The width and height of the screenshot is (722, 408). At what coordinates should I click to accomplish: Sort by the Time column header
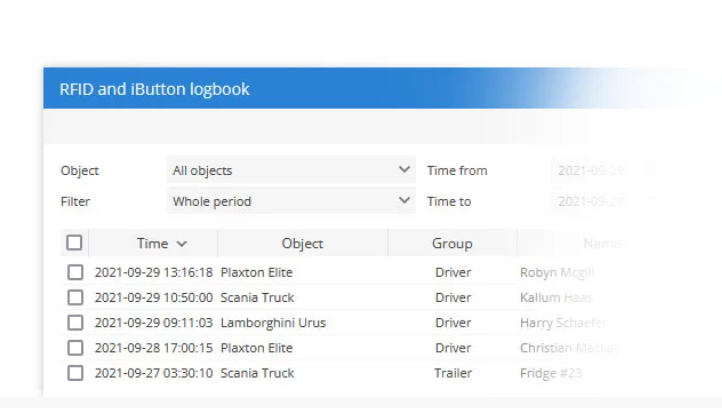click(153, 243)
